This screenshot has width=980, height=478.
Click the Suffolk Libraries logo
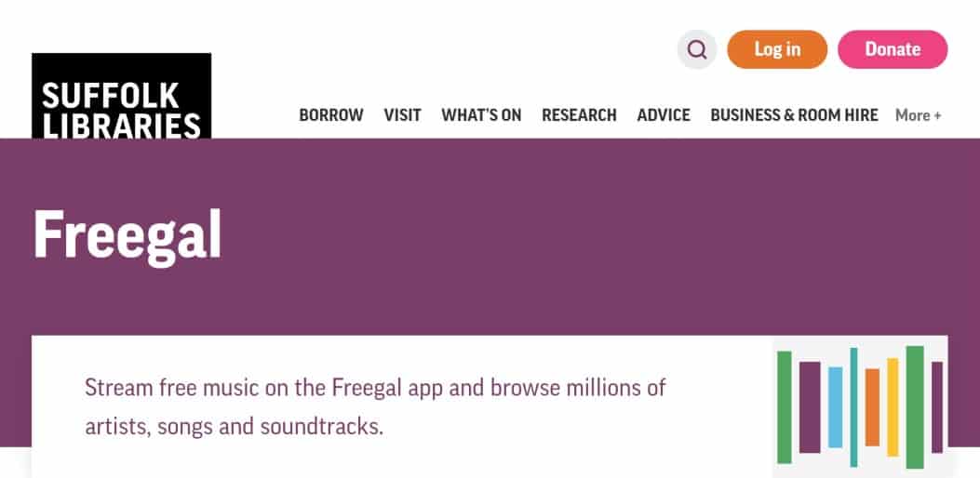point(121,96)
